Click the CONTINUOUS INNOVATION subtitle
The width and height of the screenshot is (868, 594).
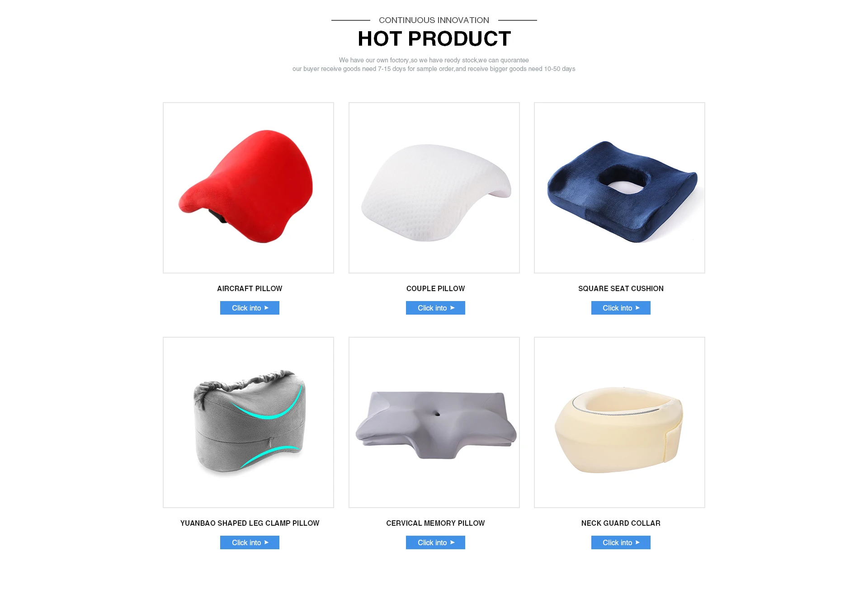click(x=434, y=20)
